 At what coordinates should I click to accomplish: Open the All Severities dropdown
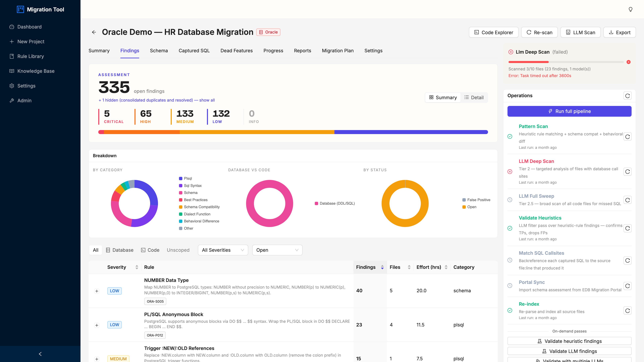click(x=223, y=250)
